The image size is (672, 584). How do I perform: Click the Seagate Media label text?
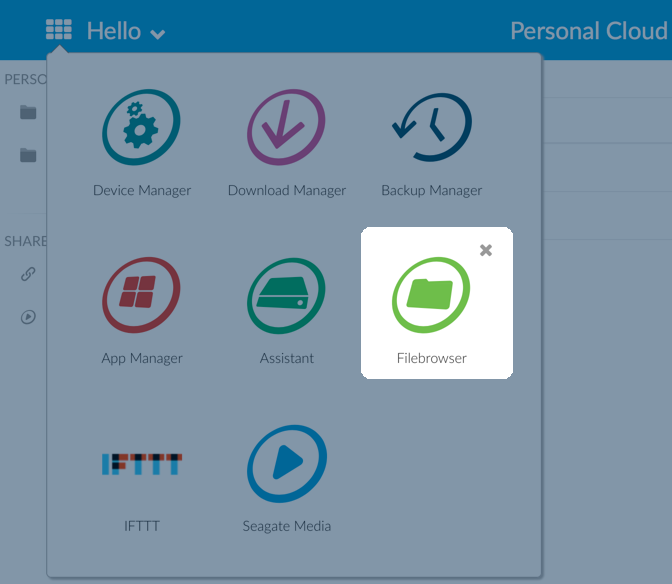pos(287,526)
